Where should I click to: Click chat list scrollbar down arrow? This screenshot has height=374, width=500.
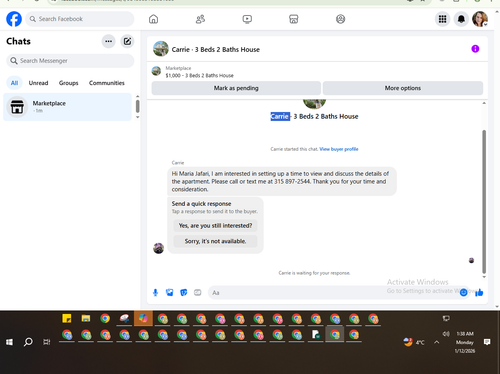[138, 117]
